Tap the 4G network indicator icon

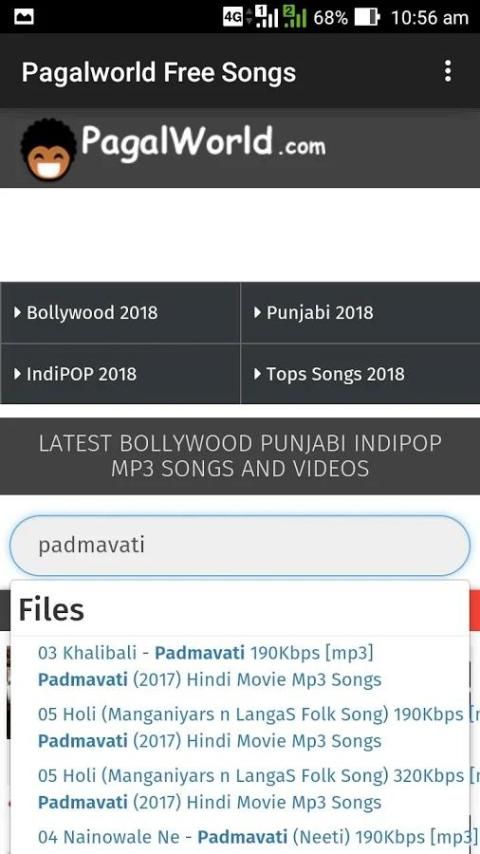pyautogui.click(x=233, y=17)
